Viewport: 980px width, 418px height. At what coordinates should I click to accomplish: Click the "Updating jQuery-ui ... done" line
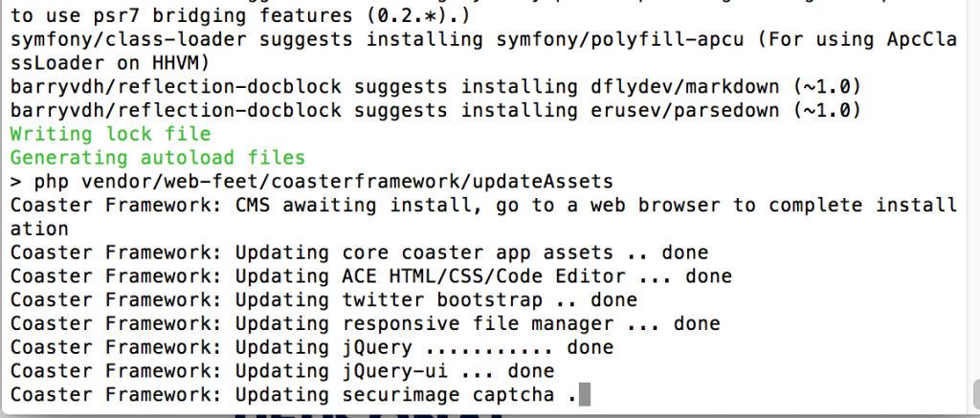point(282,371)
